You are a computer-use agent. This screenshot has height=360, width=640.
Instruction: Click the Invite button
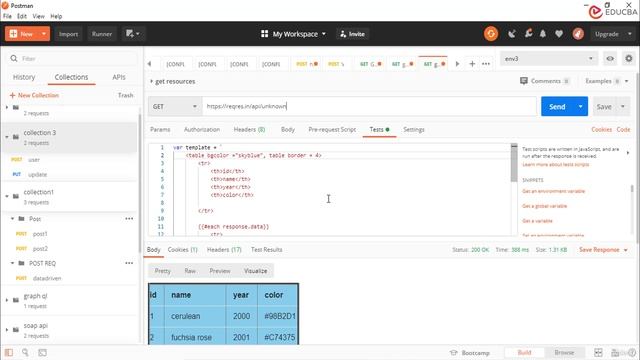coord(353,34)
